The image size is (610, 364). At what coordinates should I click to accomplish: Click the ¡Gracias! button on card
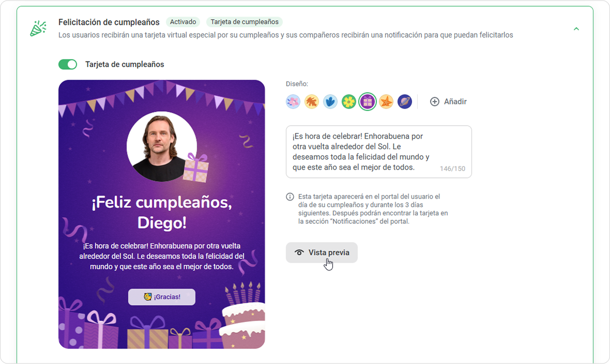(x=162, y=297)
